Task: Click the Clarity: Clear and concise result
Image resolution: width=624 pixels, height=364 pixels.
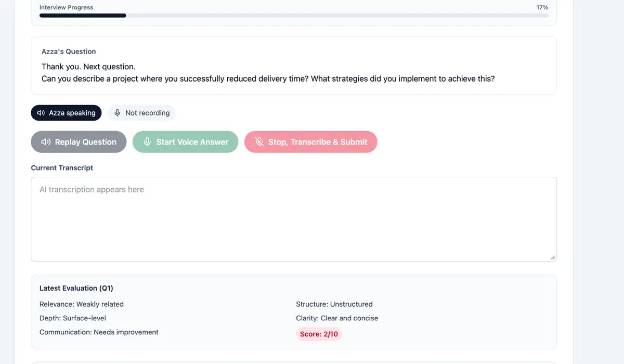Action: tap(337, 318)
